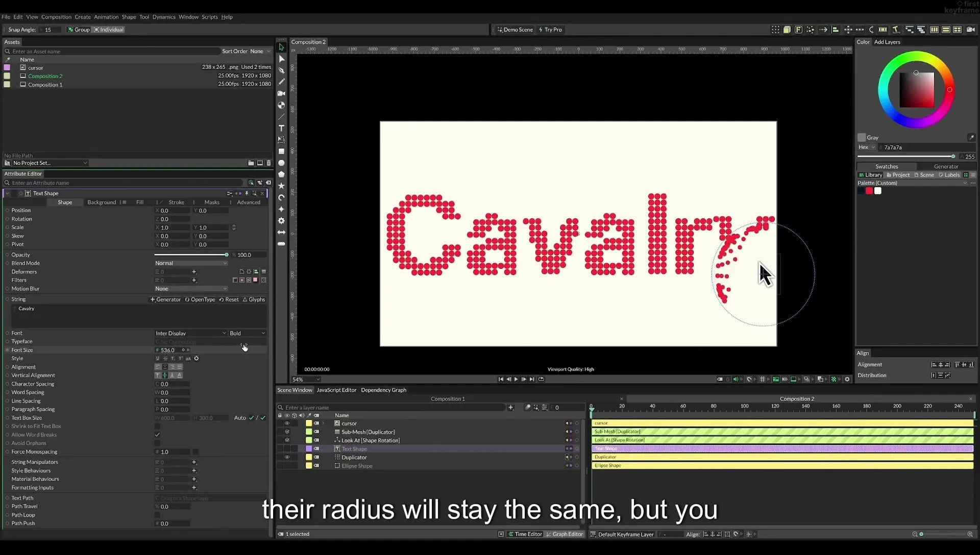Screen dimensions: 980x555
Task: Click the add layer plus button
Action: pos(510,408)
